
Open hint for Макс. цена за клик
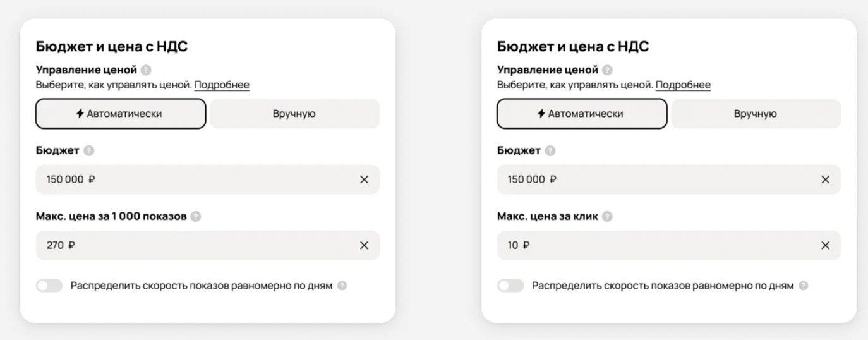[608, 217]
